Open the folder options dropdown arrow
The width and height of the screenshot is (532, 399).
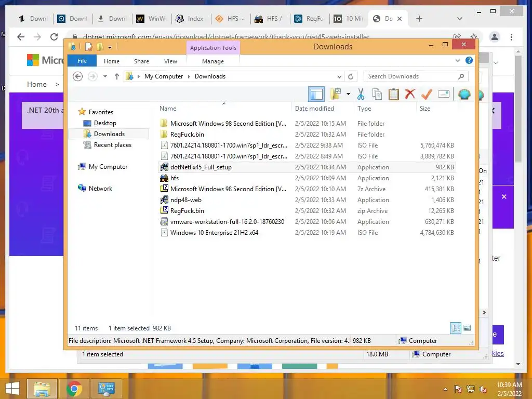(348, 94)
